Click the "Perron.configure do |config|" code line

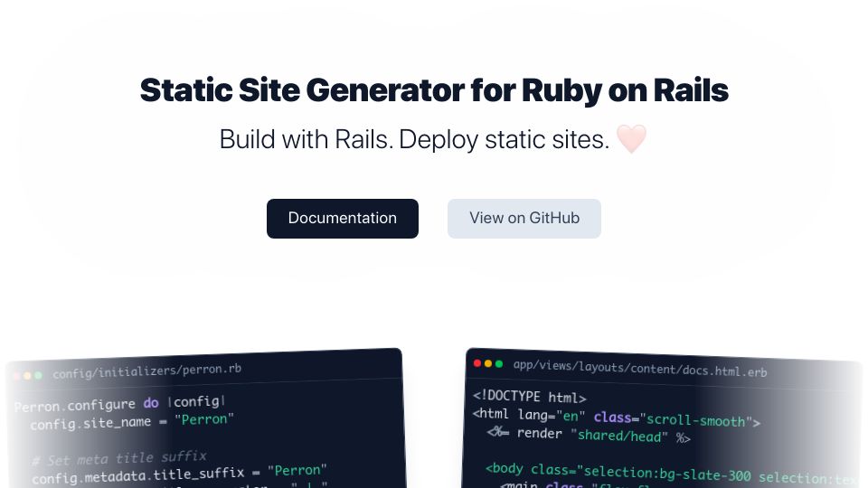pos(119,403)
